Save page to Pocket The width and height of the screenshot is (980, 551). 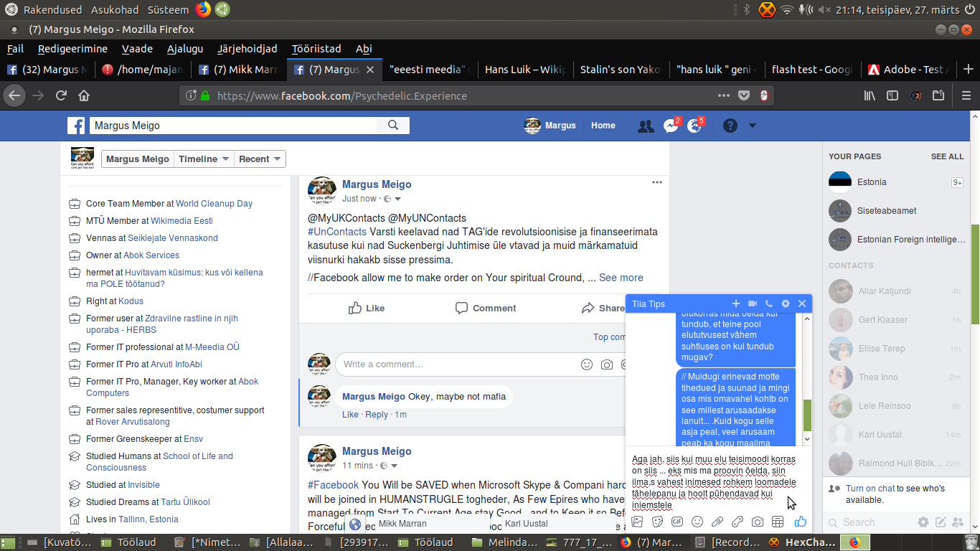pyautogui.click(x=744, y=95)
